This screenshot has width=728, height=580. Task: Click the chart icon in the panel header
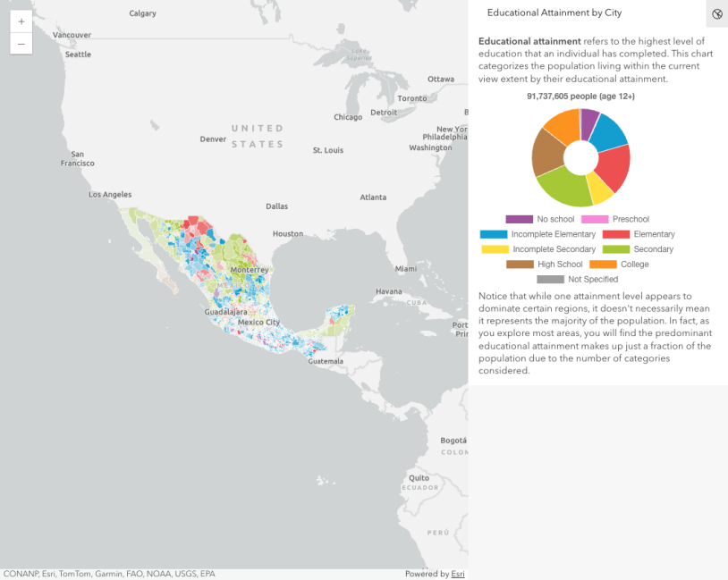point(716,14)
